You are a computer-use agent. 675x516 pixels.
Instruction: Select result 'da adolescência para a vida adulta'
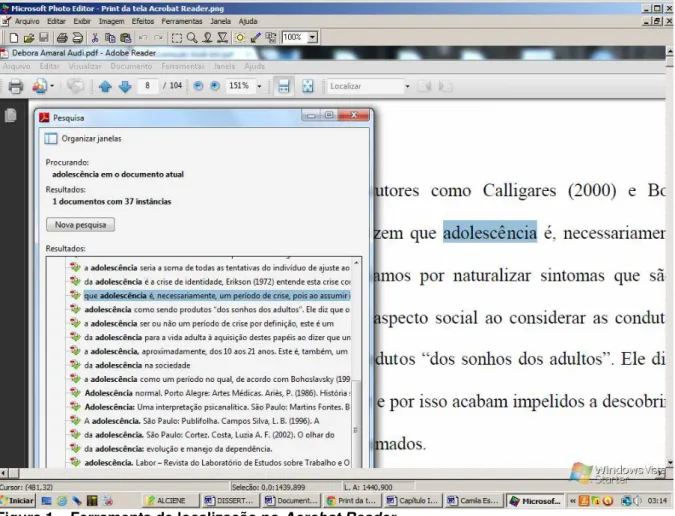217,337
